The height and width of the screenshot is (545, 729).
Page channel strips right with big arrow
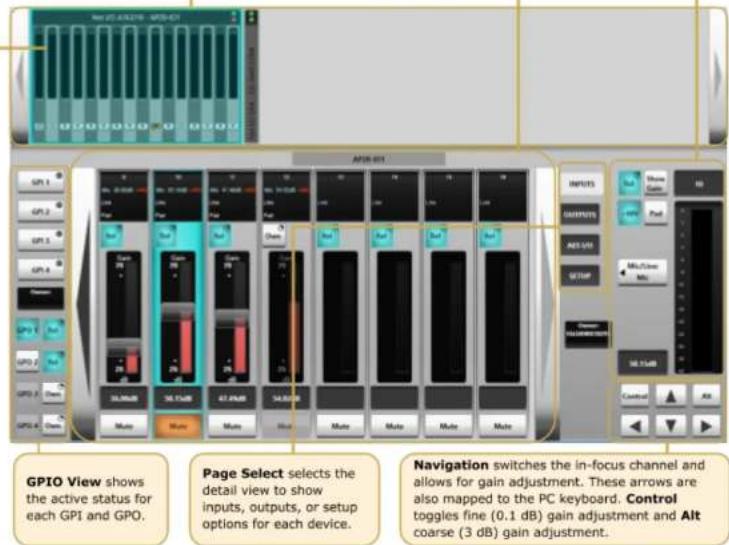(545, 305)
